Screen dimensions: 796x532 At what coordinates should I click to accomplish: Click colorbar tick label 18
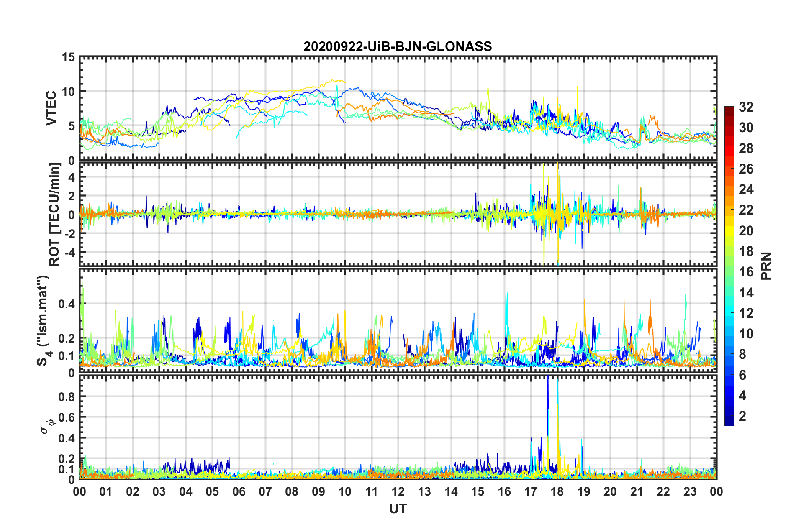point(746,251)
